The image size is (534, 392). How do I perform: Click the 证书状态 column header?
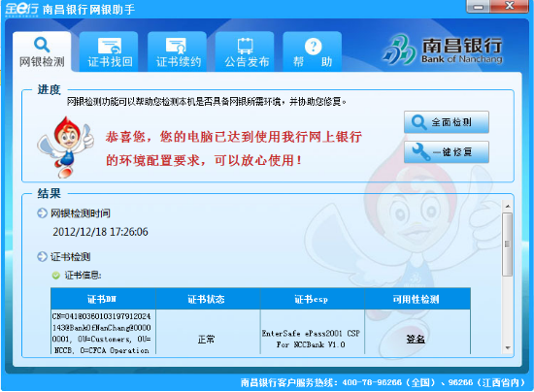click(x=208, y=299)
